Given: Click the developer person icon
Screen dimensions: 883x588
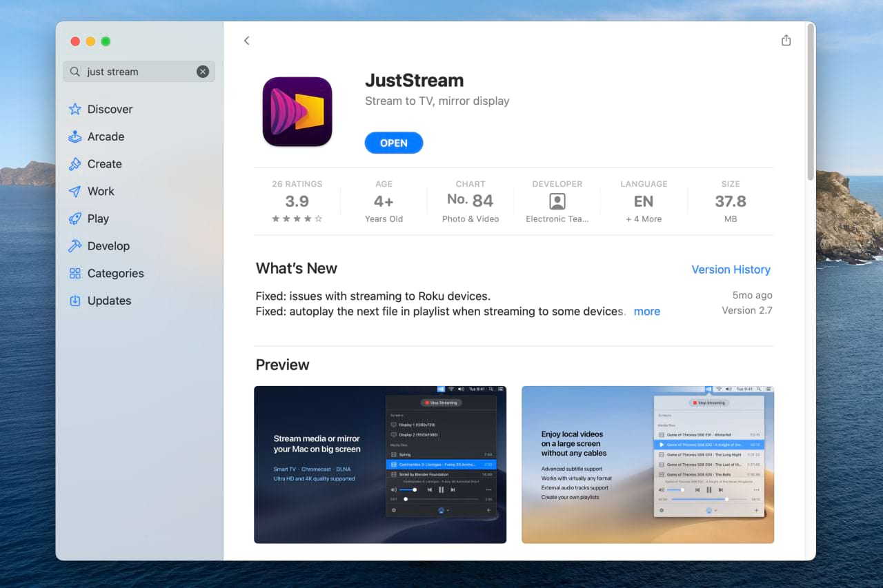Looking at the screenshot, I should [557, 201].
